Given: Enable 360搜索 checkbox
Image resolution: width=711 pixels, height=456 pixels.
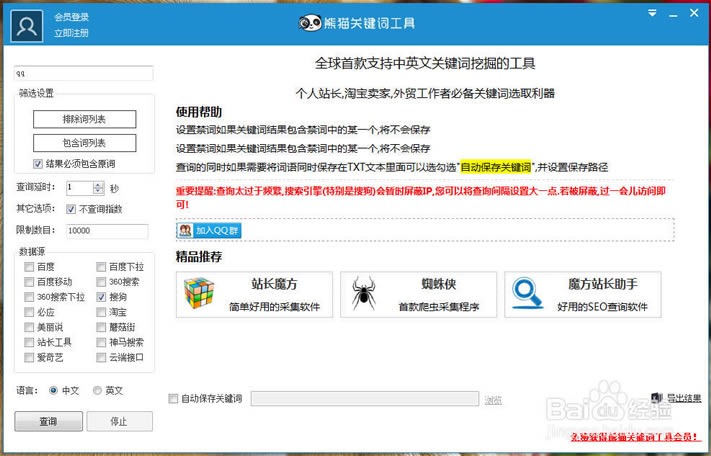Looking at the screenshot, I should click(x=101, y=281).
